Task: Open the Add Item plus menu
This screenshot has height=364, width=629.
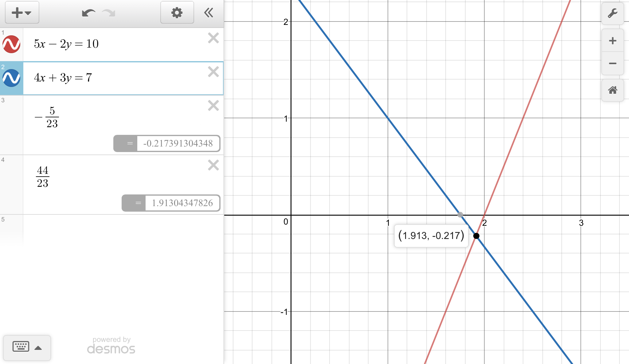Action: click(x=22, y=13)
